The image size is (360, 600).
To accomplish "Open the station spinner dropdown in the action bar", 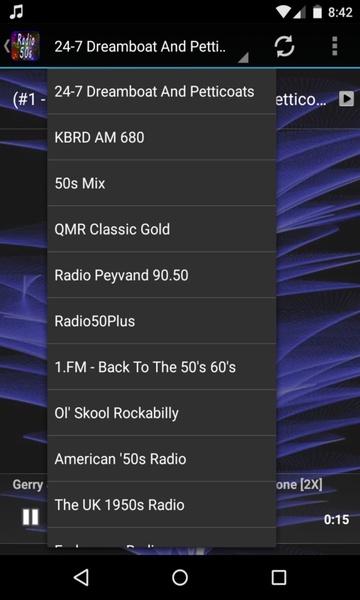I will point(151,47).
